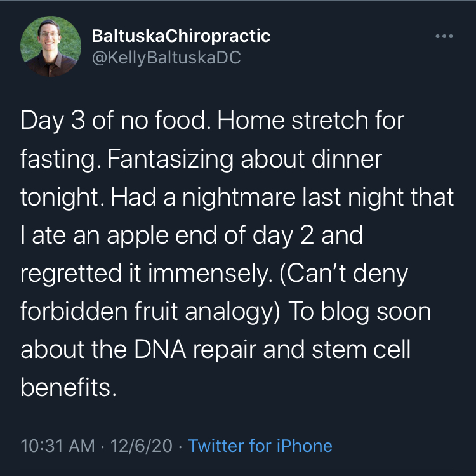Click the word "Home" in the first line
The width and height of the screenshot is (476, 476).
click(x=251, y=120)
